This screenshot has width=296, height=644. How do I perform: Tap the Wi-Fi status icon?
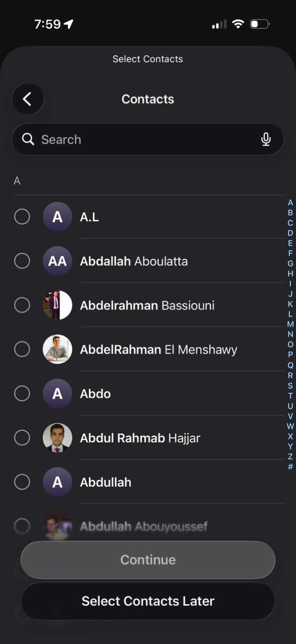[x=238, y=24]
